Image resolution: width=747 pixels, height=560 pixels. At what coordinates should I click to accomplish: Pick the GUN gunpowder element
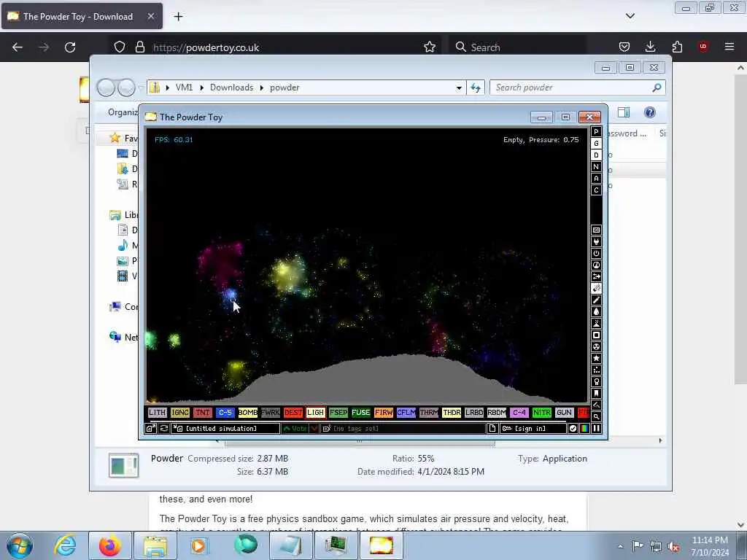pyautogui.click(x=564, y=413)
